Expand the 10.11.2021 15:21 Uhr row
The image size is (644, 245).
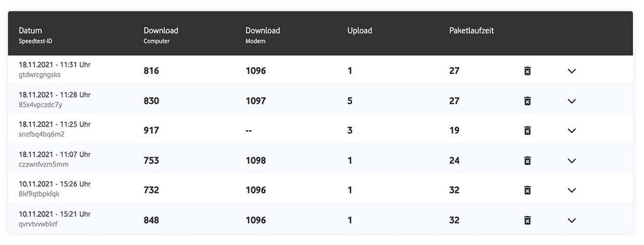coord(572,220)
